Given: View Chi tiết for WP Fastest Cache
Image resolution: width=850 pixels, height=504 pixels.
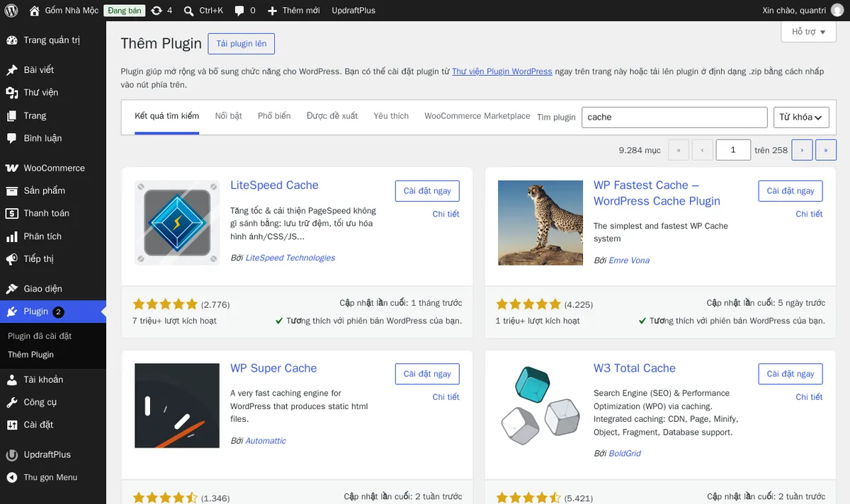Looking at the screenshot, I should pyautogui.click(x=809, y=214).
